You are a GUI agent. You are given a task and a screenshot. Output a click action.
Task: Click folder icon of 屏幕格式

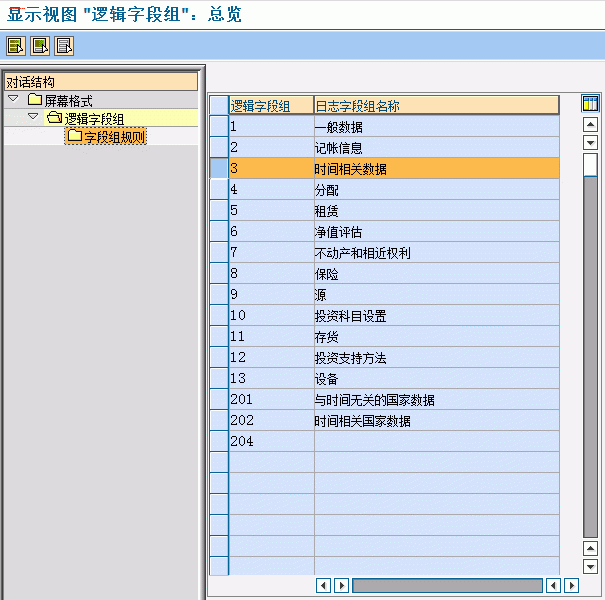(35, 100)
